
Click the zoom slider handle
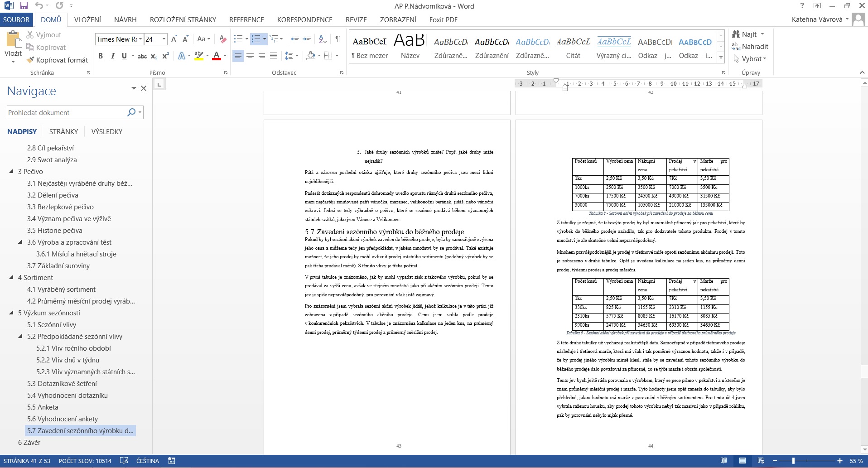click(x=793, y=461)
